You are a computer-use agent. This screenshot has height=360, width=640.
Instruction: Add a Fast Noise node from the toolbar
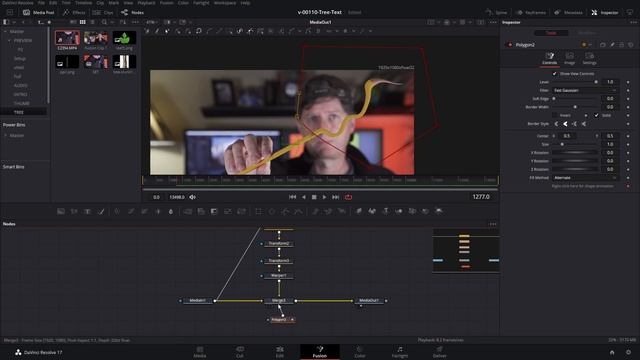[74, 211]
